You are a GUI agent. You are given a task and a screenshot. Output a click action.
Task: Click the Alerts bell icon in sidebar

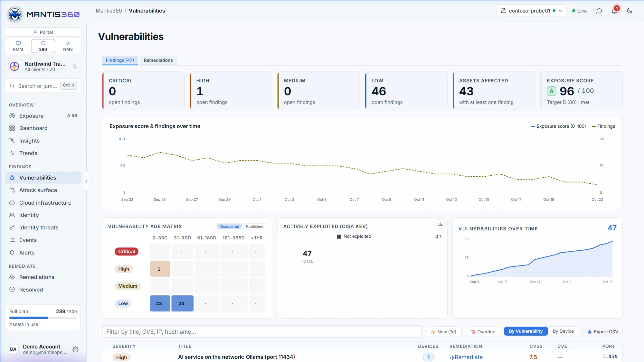[x=12, y=253]
